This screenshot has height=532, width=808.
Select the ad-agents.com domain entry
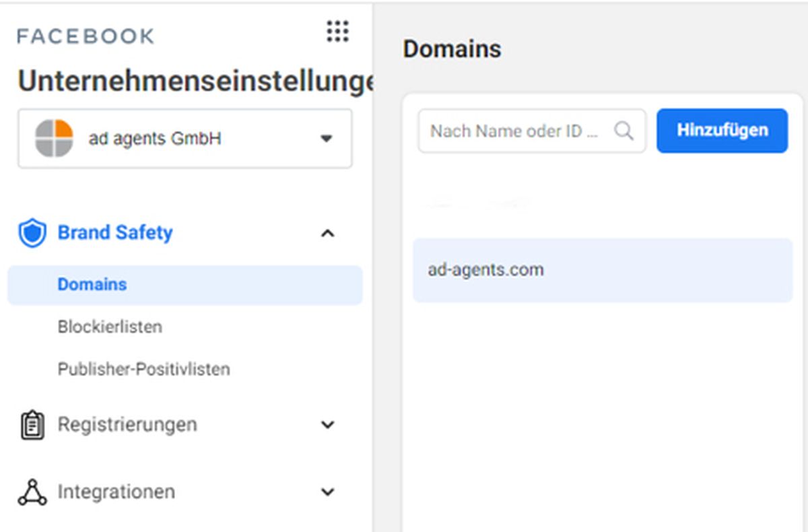(603, 270)
